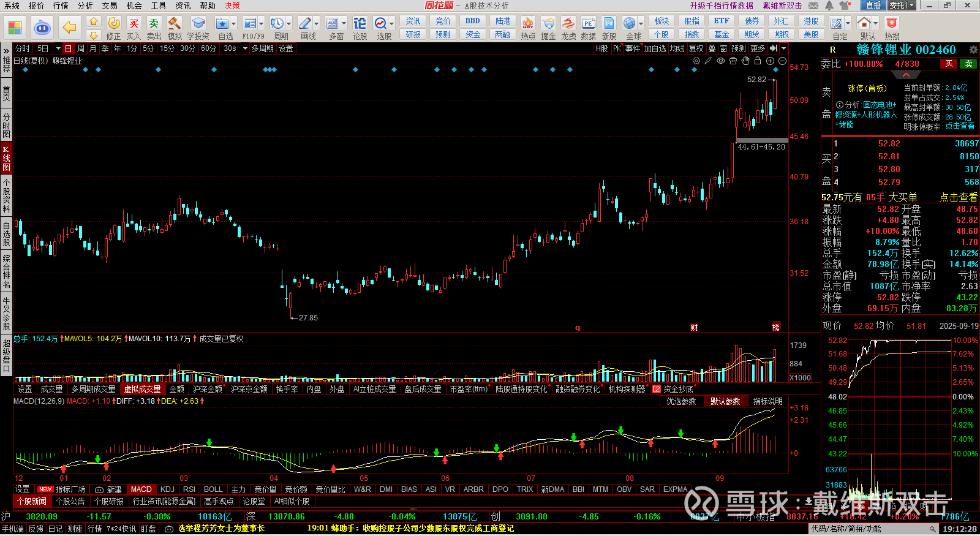The height and width of the screenshot is (536, 980).
Task: Launch 模拟 simulated trading gavel icon
Action: [x=175, y=23]
